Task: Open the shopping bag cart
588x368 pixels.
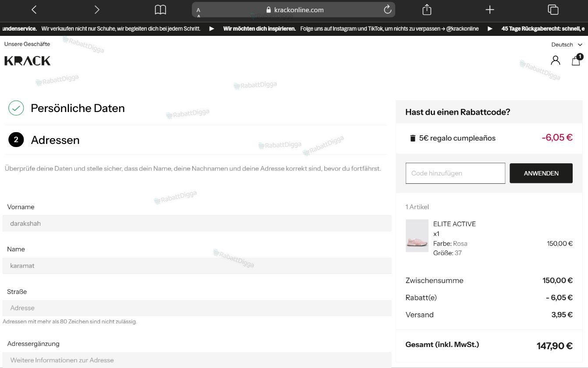Action: coord(577,60)
